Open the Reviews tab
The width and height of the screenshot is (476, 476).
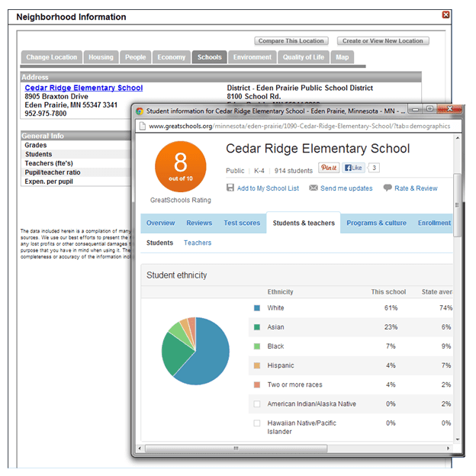click(199, 223)
